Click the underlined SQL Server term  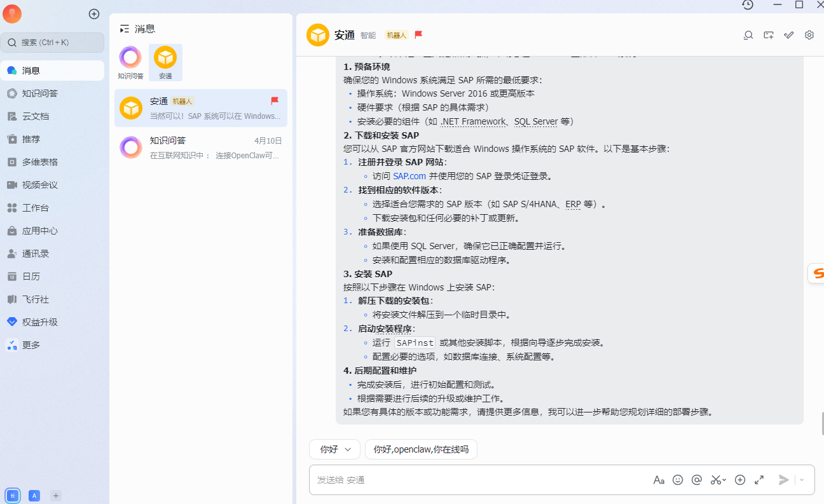pos(536,121)
